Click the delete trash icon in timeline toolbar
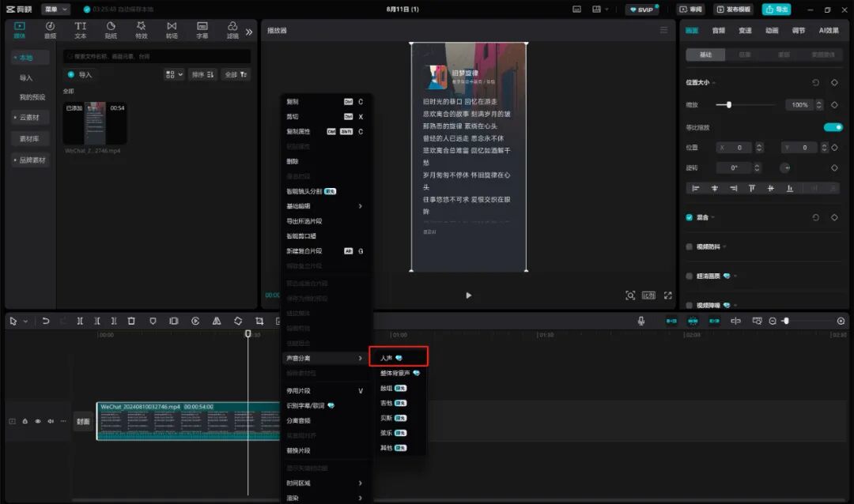The height and width of the screenshot is (504, 854). [131, 322]
